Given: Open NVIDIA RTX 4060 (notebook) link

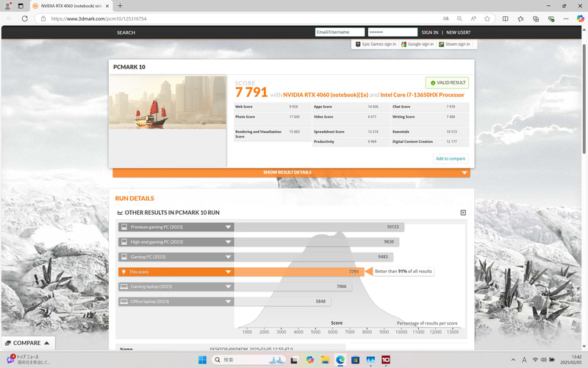Looking at the screenshot, I should (326, 95).
